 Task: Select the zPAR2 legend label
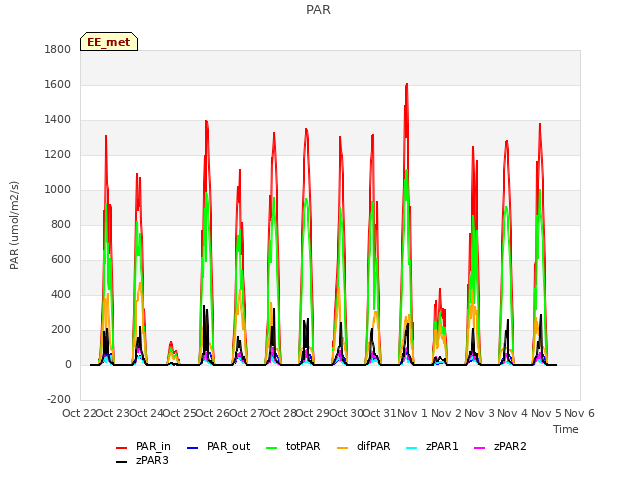pos(510,447)
